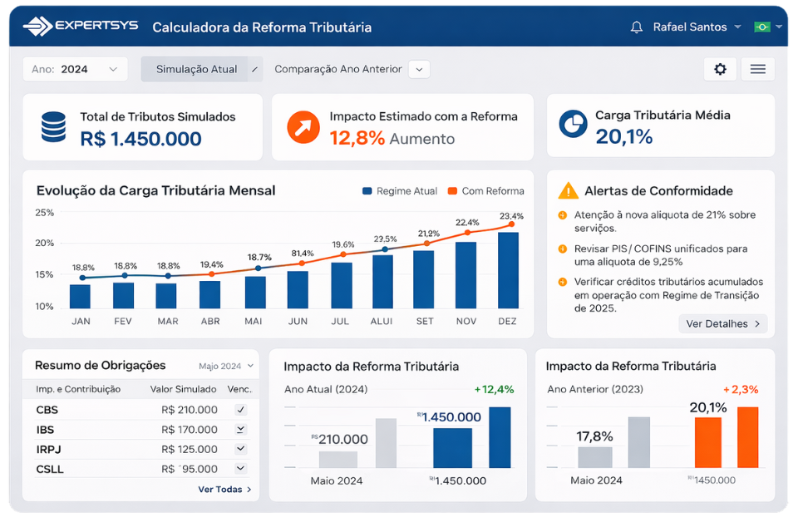The width and height of the screenshot is (798, 532).
Task: Open the Ver Todas link
Action: coord(224,490)
